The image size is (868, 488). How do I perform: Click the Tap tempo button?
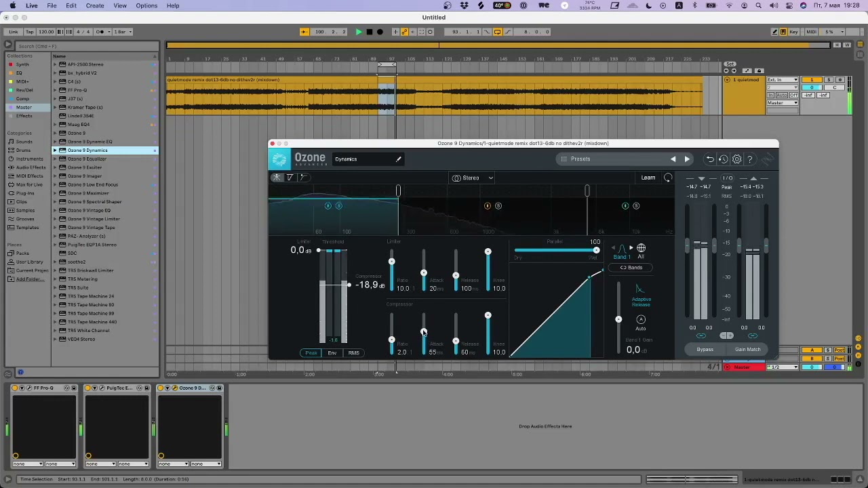coord(30,32)
